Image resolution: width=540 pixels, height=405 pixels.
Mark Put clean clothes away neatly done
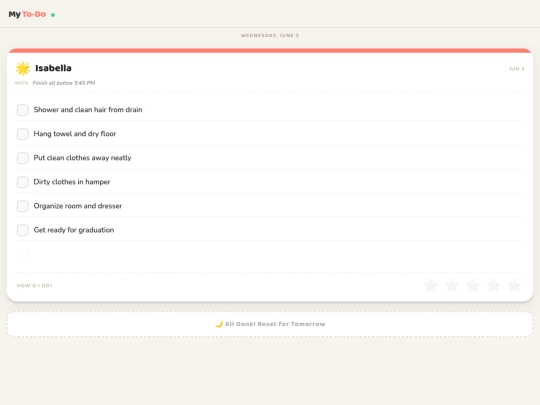23,158
